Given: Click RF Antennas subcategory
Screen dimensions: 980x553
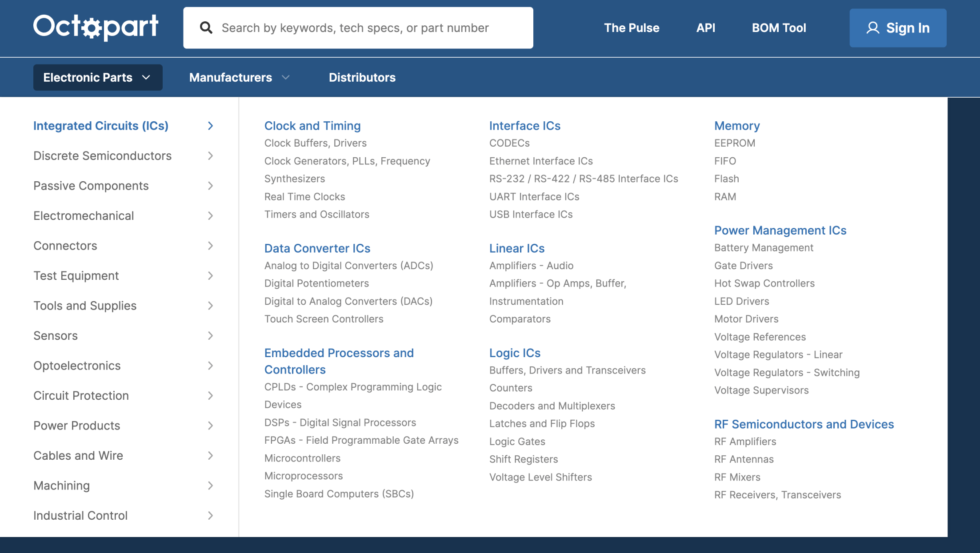Looking at the screenshot, I should pos(744,459).
